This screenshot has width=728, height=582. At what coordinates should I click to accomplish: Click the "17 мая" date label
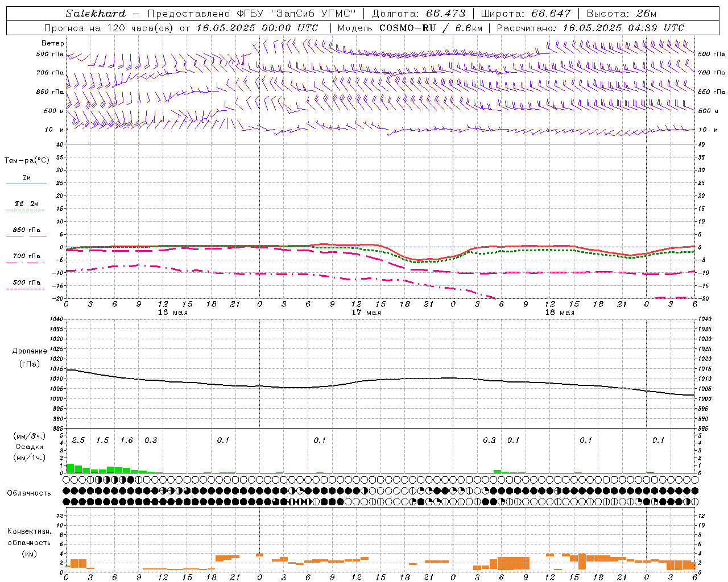pyautogui.click(x=366, y=313)
